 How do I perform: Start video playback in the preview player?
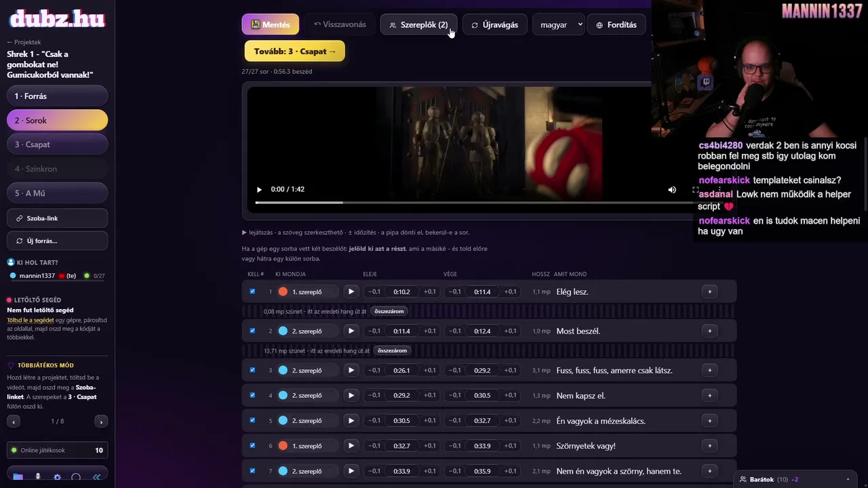259,189
